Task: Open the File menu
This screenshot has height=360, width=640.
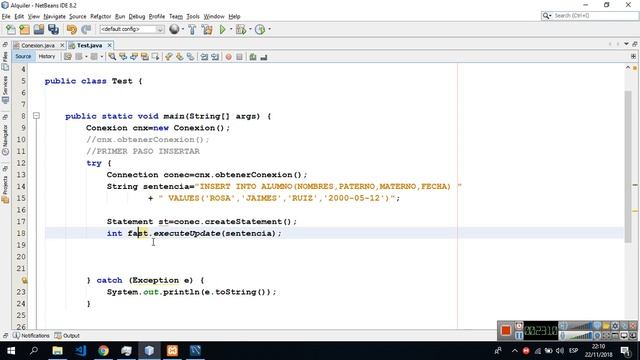Action: point(6,16)
